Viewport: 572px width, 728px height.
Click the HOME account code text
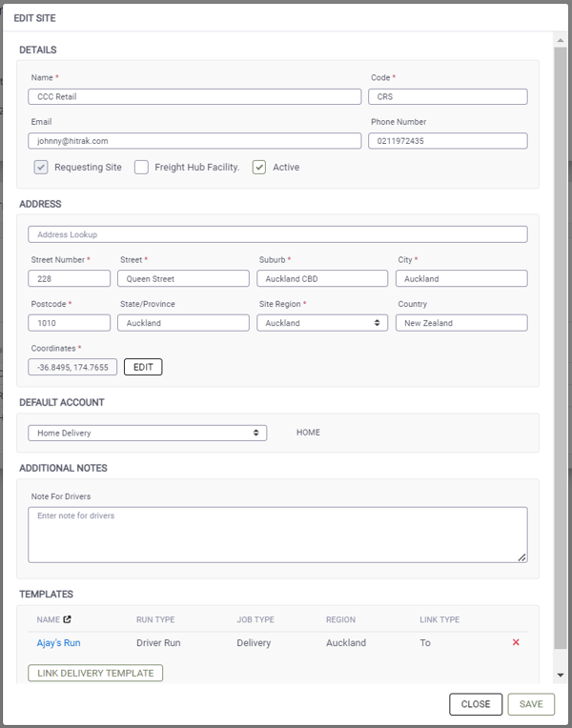tap(308, 433)
